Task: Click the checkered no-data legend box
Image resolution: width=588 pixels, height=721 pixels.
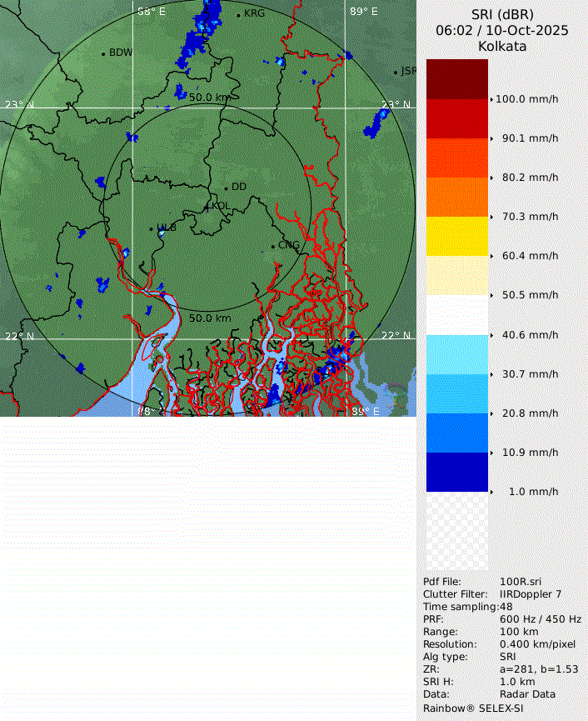Action: click(456, 530)
